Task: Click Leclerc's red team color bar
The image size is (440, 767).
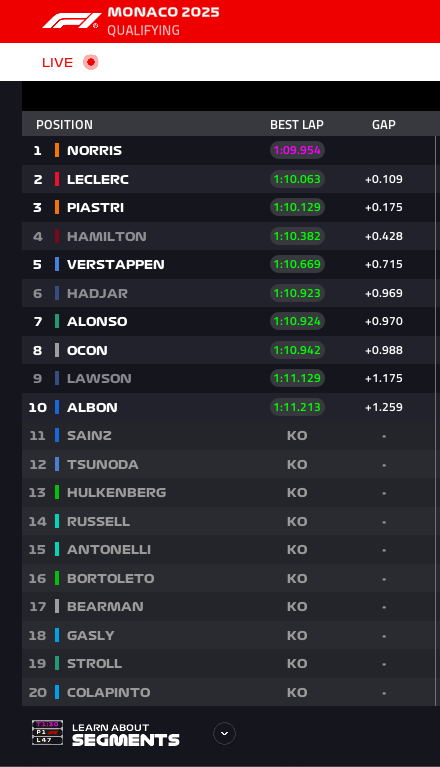Action: click(x=57, y=179)
